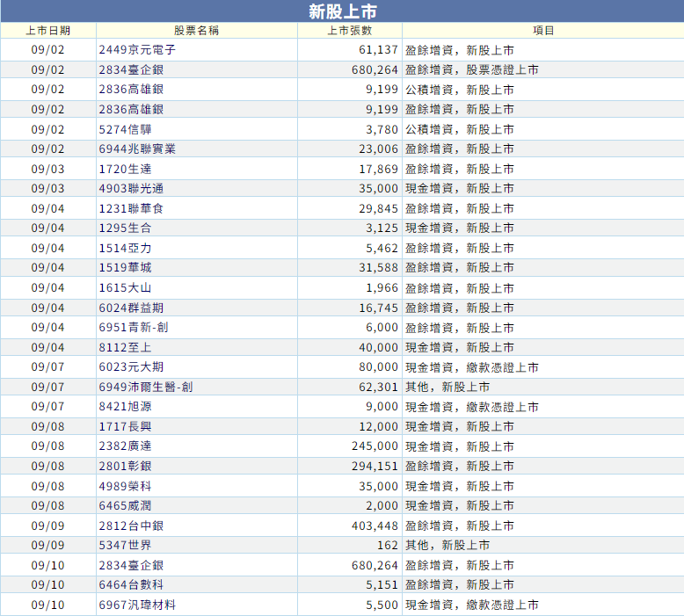Select stock 6464台數科
684x616 pixels.
click(x=131, y=585)
